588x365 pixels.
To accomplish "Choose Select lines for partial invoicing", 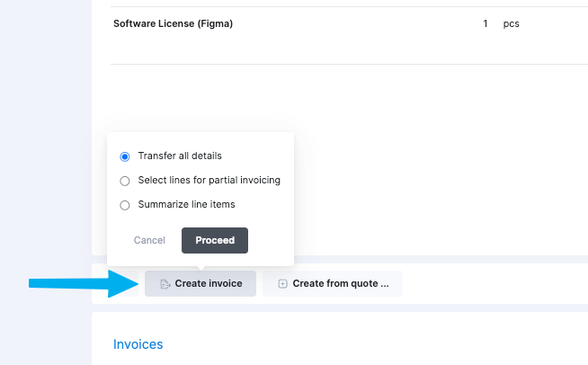I will pyautogui.click(x=124, y=181).
